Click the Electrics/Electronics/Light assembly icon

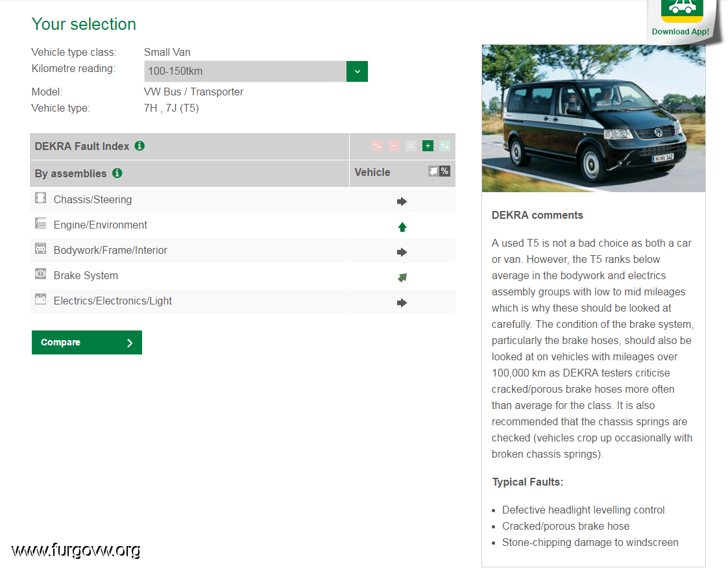(41, 300)
